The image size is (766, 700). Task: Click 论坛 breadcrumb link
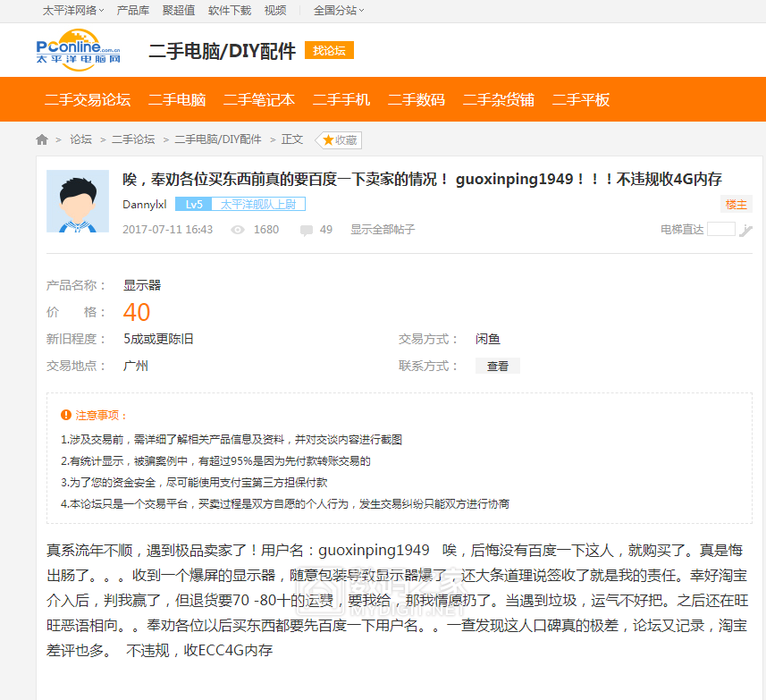pyautogui.click(x=80, y=139)
